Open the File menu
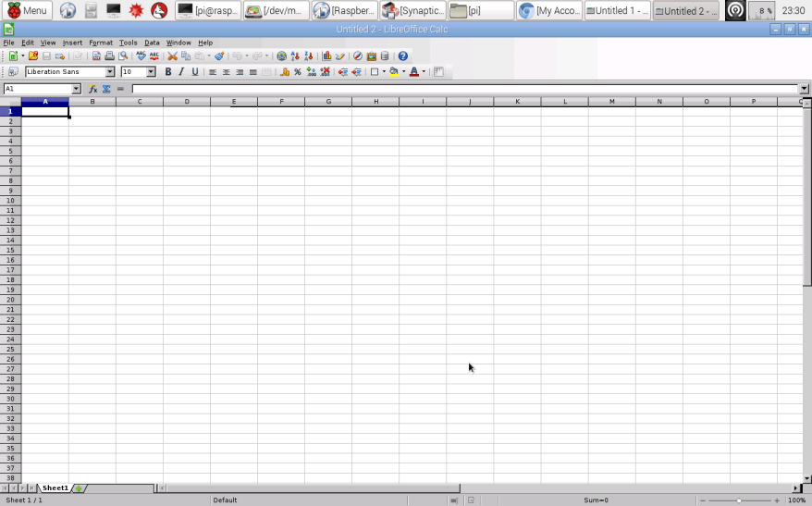Screen dimensions: 812x506 [x=9, y=43]
